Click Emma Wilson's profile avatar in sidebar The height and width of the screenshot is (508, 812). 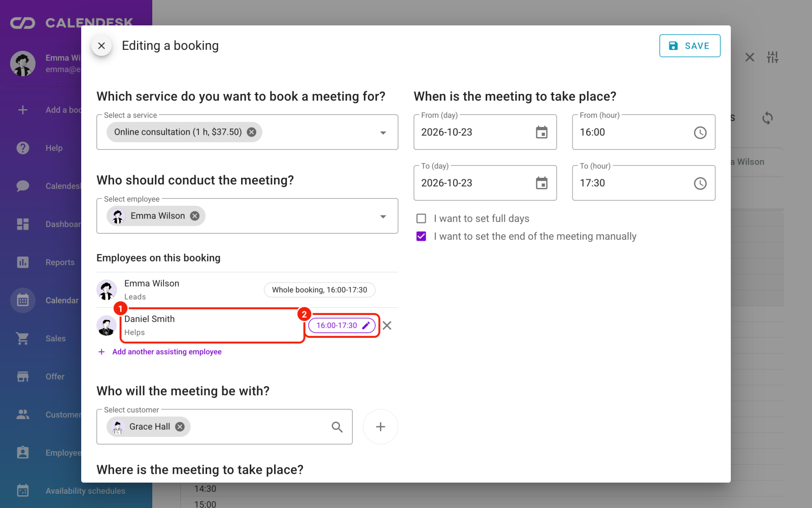coord(23,63)
